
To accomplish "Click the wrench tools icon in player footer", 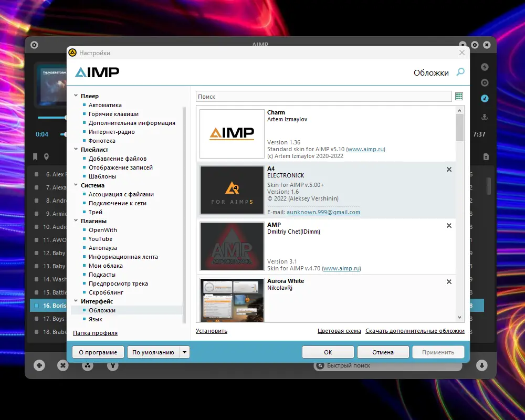I will [113, 365].
